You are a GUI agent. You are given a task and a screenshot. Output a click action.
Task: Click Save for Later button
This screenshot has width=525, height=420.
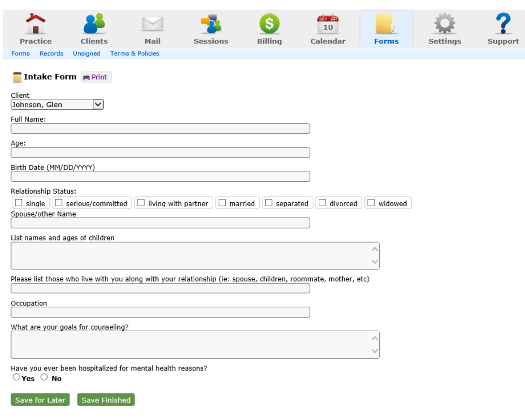tap(40, 399)
